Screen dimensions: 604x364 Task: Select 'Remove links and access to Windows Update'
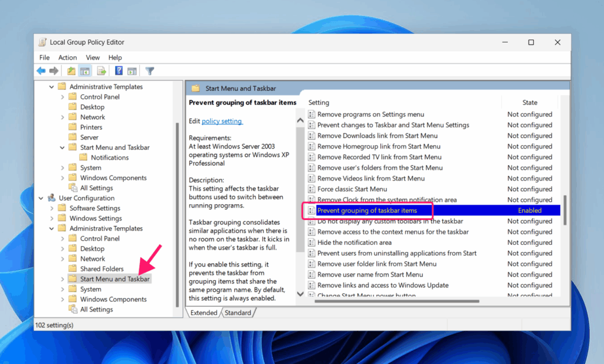pyautogui.click(x=383, y=286)
